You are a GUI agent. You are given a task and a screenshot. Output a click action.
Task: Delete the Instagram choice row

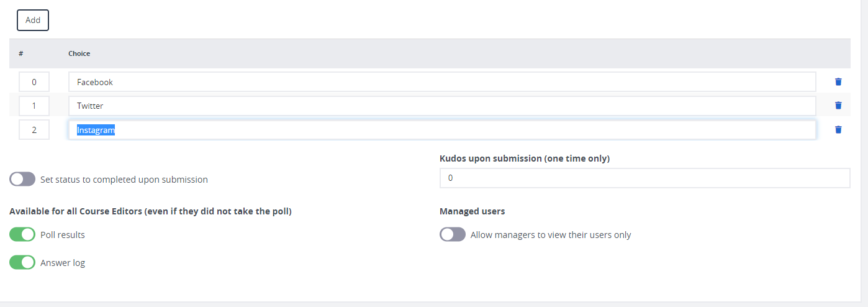838,130
